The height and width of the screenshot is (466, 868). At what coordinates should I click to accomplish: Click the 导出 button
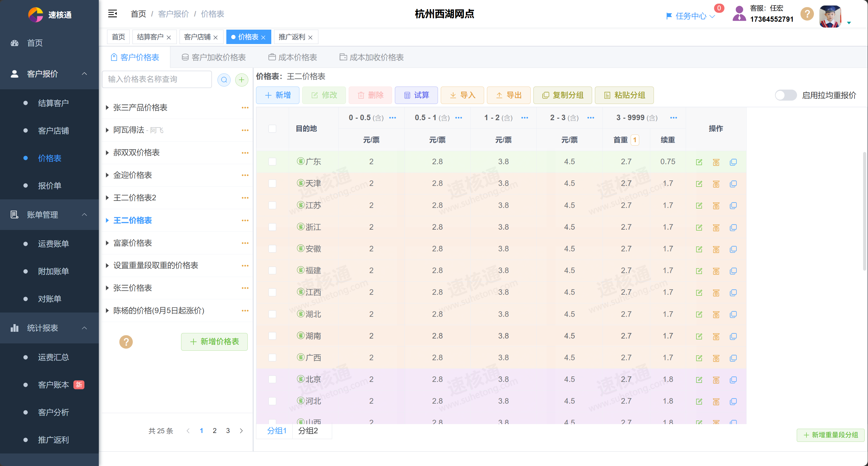(509, 95)
